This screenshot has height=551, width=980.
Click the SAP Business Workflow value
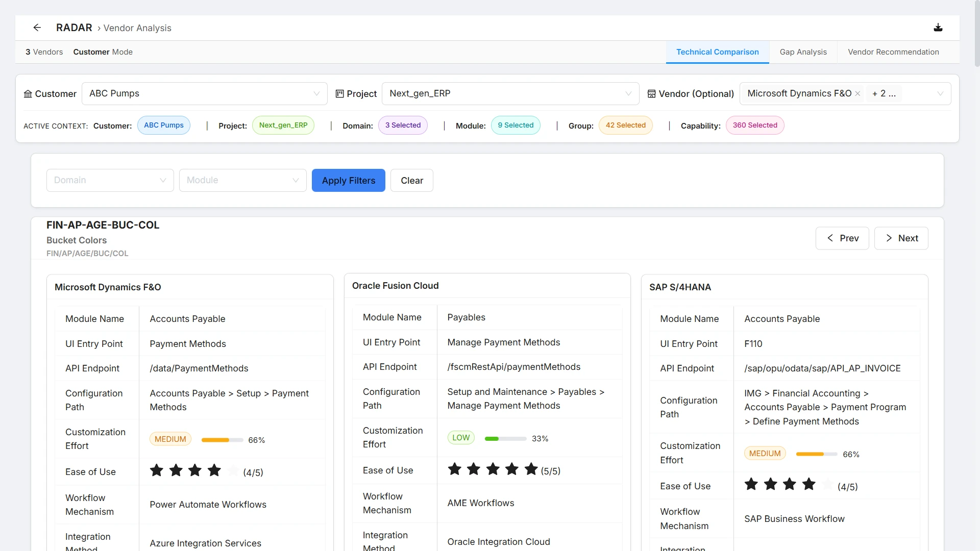pos(794,519)
